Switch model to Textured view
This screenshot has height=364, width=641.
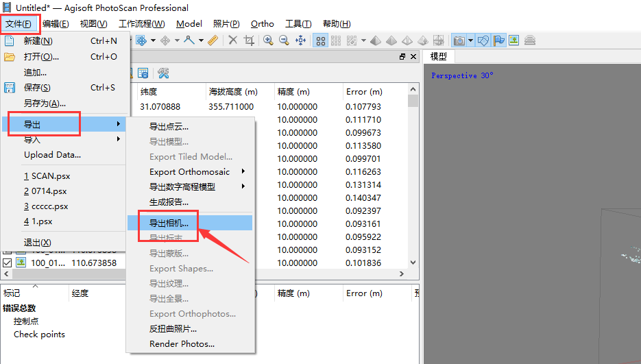coord(423,40)
